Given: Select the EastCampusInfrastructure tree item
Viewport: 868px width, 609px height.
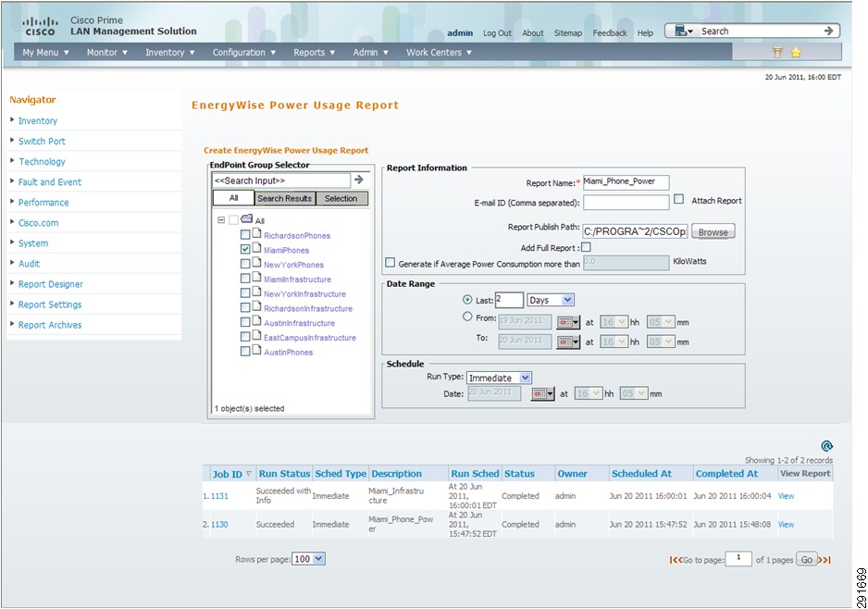Looking at the screenshot, I should 310,338.
